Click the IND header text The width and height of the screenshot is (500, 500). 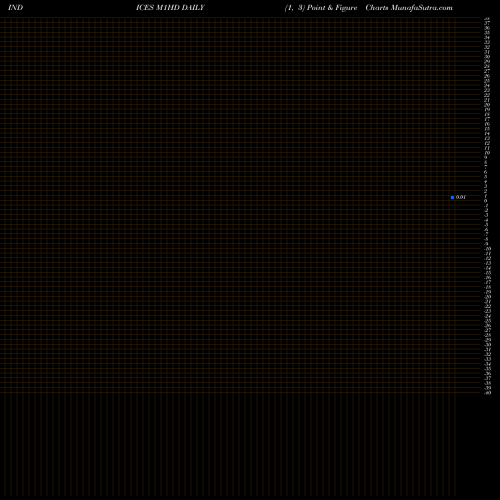point(15,8)
